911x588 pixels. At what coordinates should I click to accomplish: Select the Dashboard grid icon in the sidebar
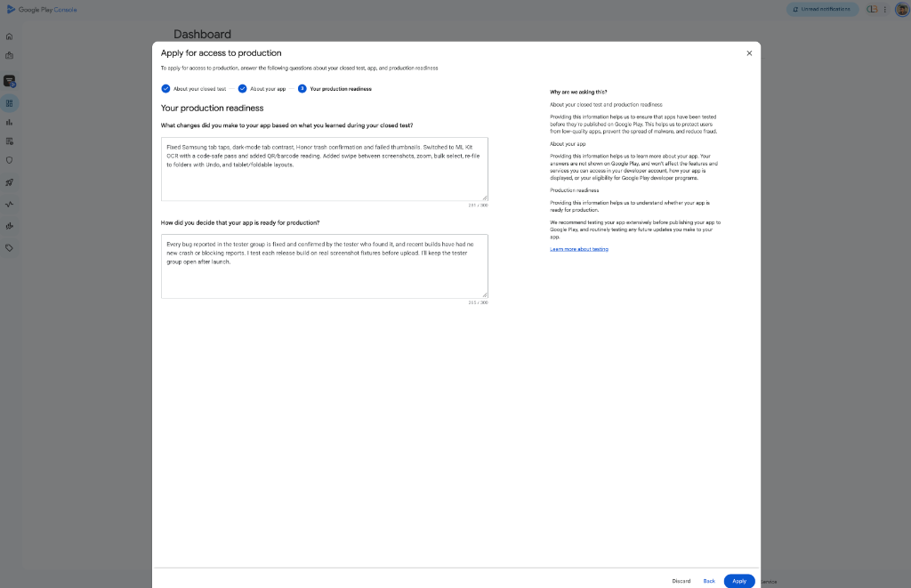[9, 103]
